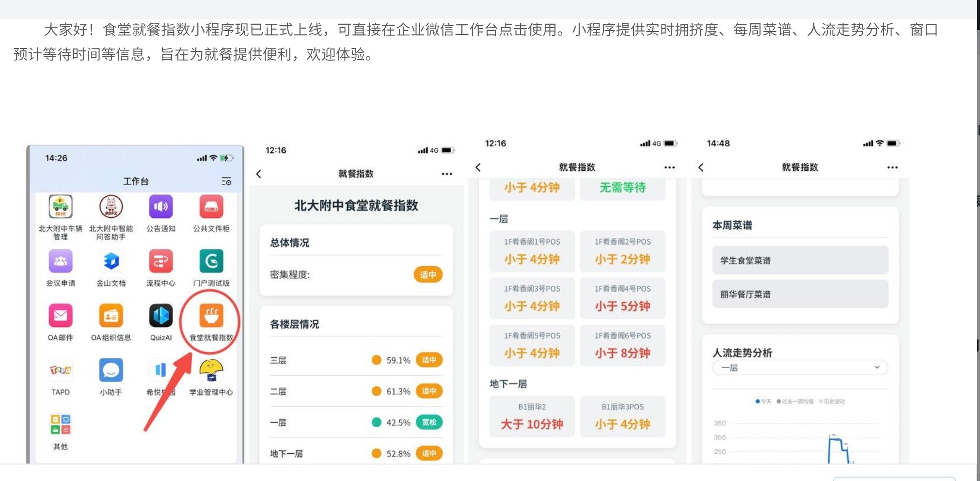Expand the 一层 floor dropdown
This screenshot has height=481, width=980.
pos(800,368)
